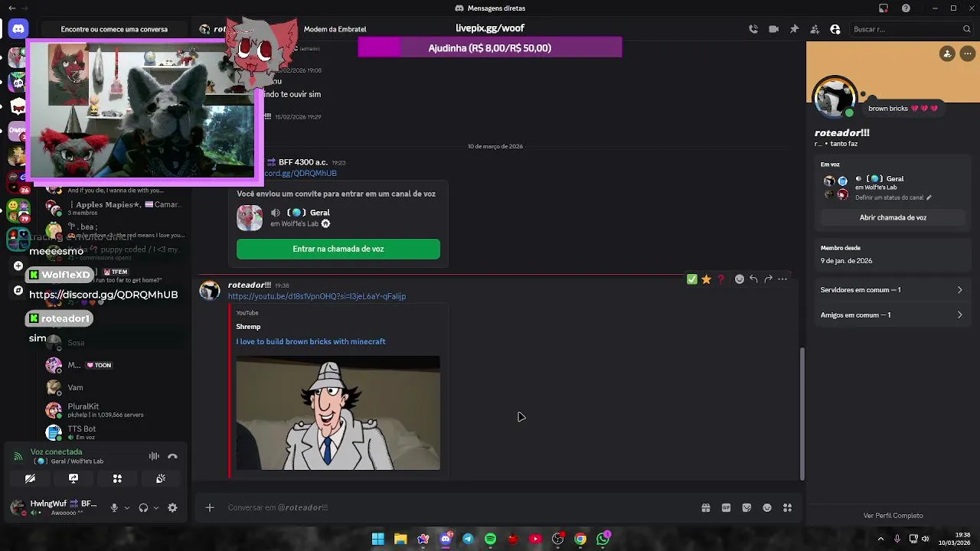Open the sticker picker icon
The height and width of the screenshot is (551, 980).
coord(746,507)
